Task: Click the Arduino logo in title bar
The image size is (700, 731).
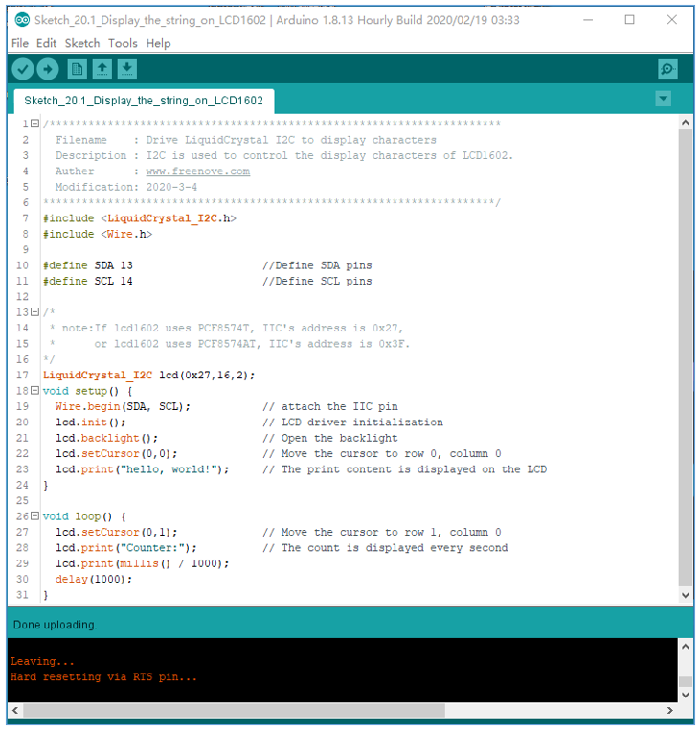Action: point(22,20)
